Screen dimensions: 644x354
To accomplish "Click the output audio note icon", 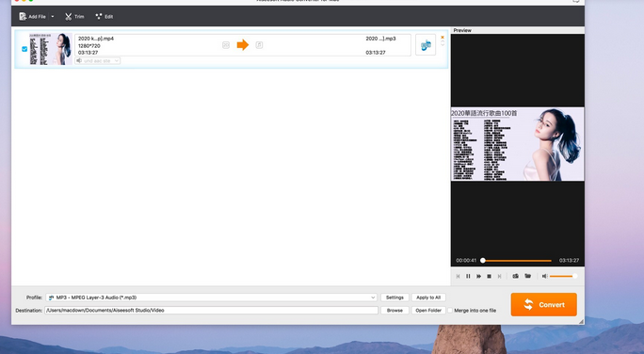I will [259, 45].
